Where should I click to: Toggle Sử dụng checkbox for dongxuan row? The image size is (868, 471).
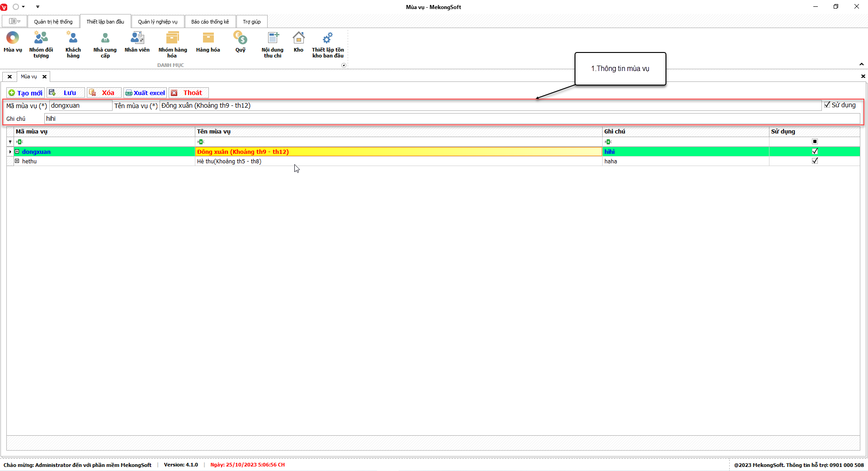(x=815, y=152)
